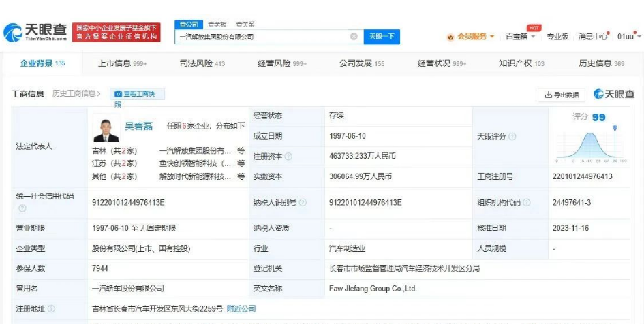Image resolution: width=644 pixels, height=324 pixels.
Task: Click the 天眼一下 search button
Action: pyautogui.click(x=382, y=37)
